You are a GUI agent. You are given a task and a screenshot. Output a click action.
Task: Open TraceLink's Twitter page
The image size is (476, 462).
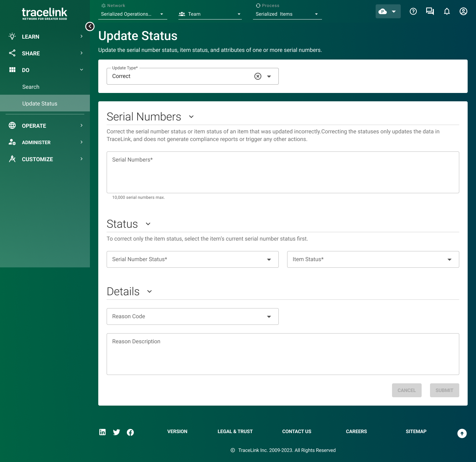click(x=116, y=432)
